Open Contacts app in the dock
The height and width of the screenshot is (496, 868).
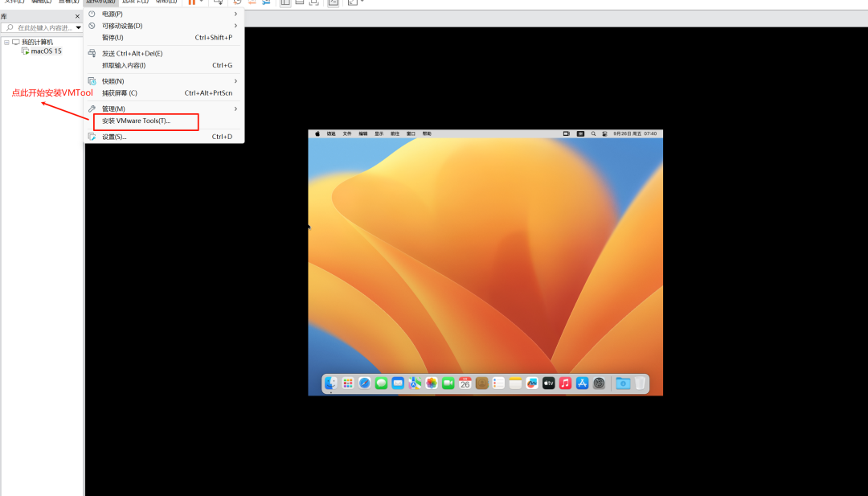click(x=481, y=383)
